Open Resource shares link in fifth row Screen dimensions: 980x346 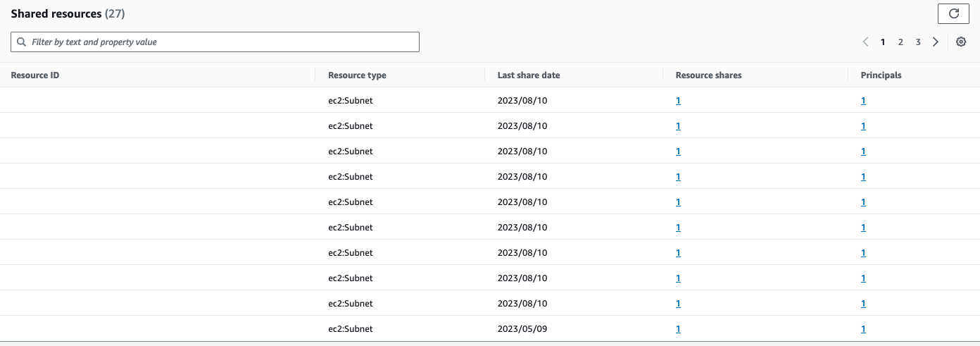click(x=678, y=202)
